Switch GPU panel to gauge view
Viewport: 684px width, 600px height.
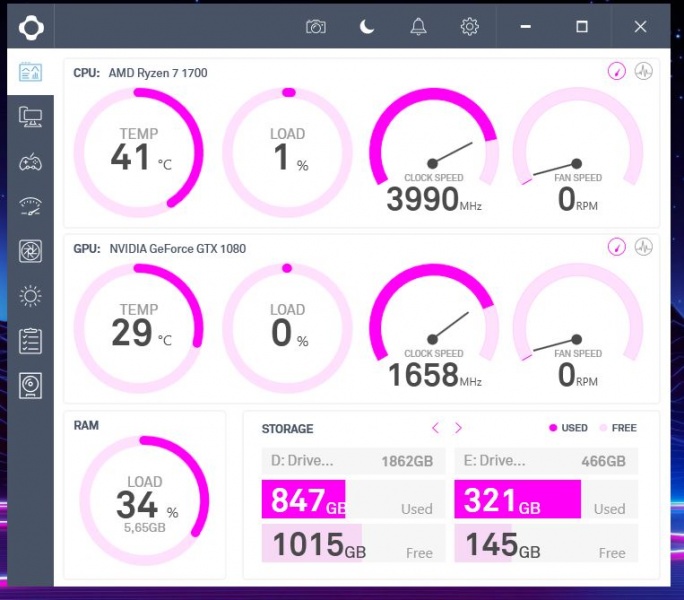click(x=616, y=247)
